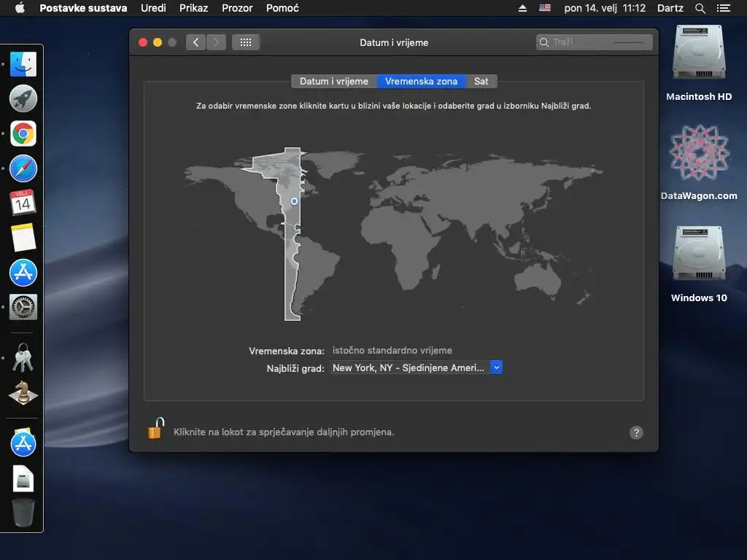Open help with the question mark button
The height and width of the screenshot is (560, 747).
pos(636,432)
